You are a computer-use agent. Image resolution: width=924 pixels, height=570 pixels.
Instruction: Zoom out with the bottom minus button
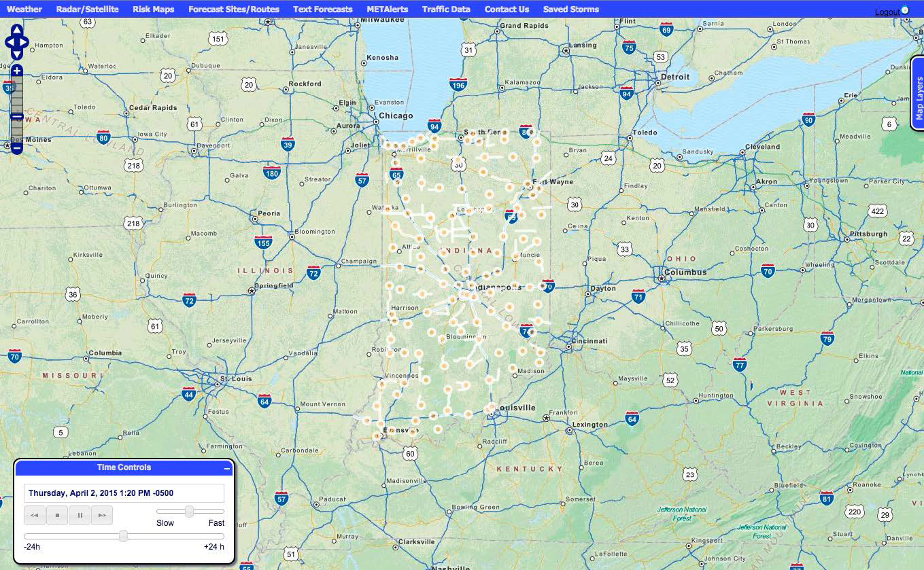17,147
